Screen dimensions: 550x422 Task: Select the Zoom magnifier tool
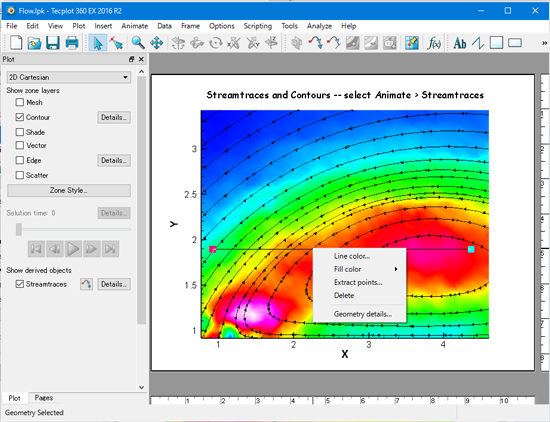[138, 43]
